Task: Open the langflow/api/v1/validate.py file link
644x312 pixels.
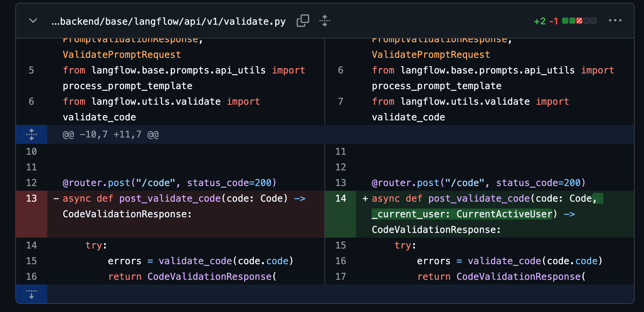Action: tap(169, 21)
